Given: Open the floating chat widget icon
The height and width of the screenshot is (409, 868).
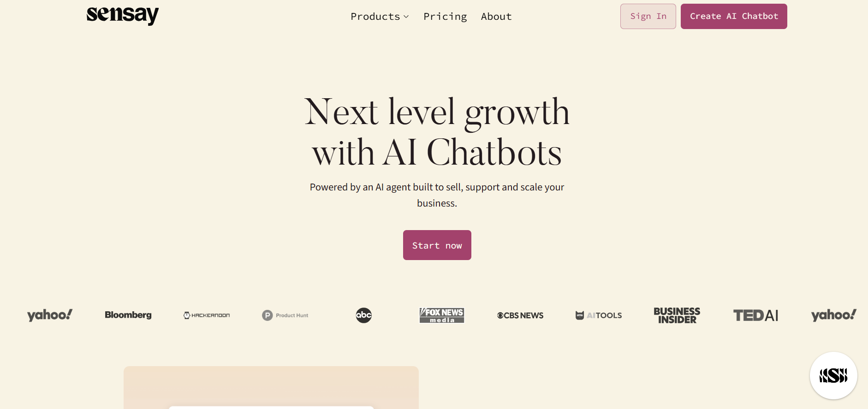Looking at the screenshot, I should 833,375.
